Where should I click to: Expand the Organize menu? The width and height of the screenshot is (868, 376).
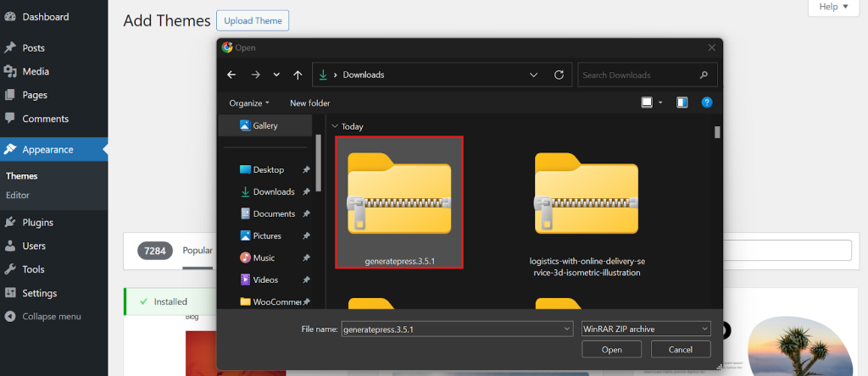point(249,103)
